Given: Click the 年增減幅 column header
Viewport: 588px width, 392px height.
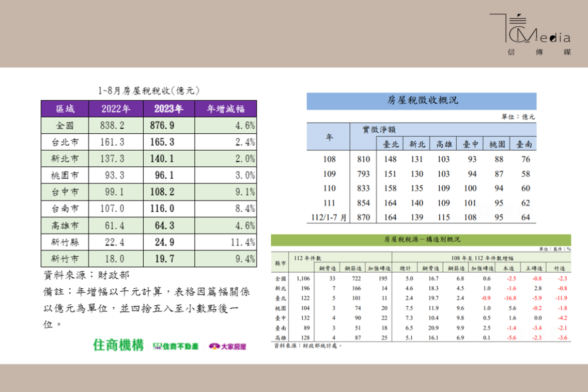Looking at the screenshot, I should tap(225, 109).
